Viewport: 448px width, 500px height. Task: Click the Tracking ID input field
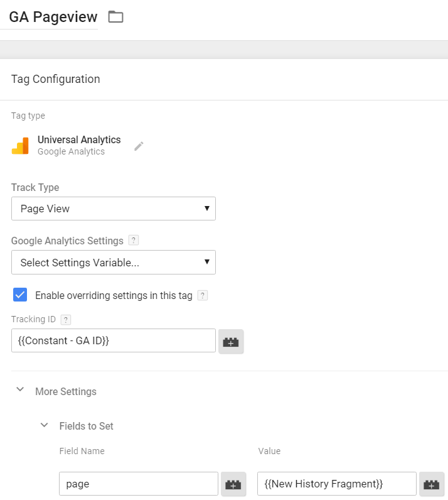tap(114, 340)
